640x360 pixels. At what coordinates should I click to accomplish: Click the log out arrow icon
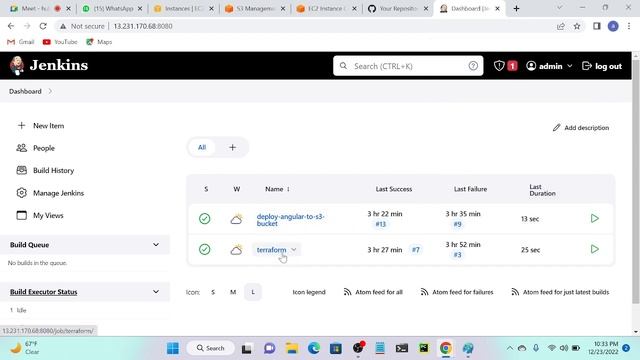point(587,66)
